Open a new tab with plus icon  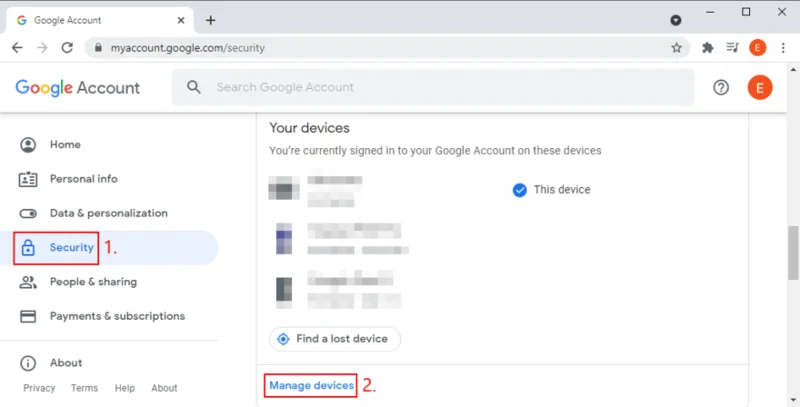pos(211,20)
